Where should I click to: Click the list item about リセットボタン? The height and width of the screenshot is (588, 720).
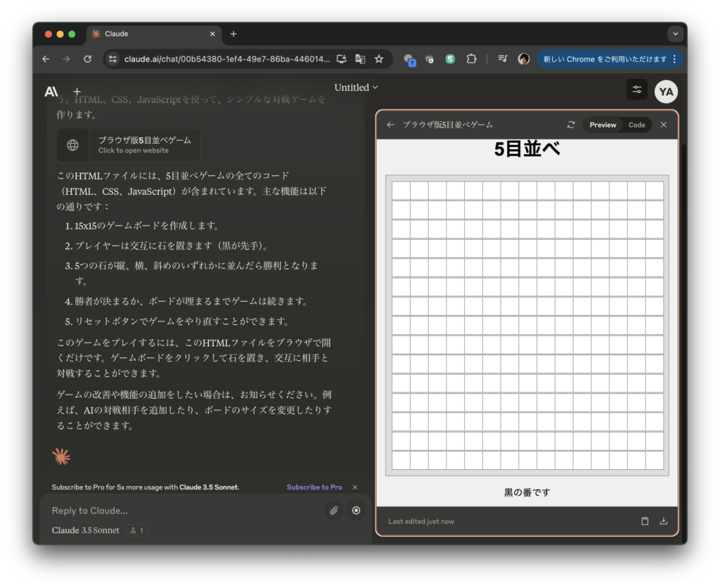pyautogui.click(x=177, y=321)
